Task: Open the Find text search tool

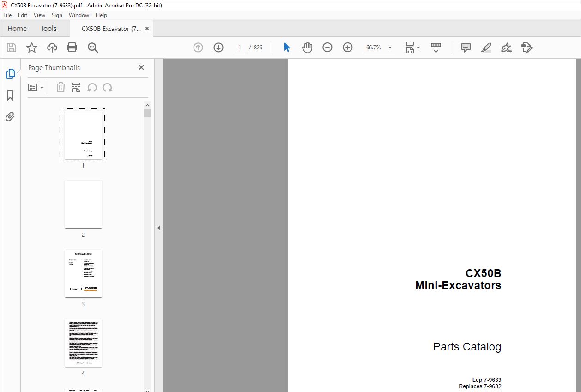Action: pyautogui.click(x=93, y=48)
